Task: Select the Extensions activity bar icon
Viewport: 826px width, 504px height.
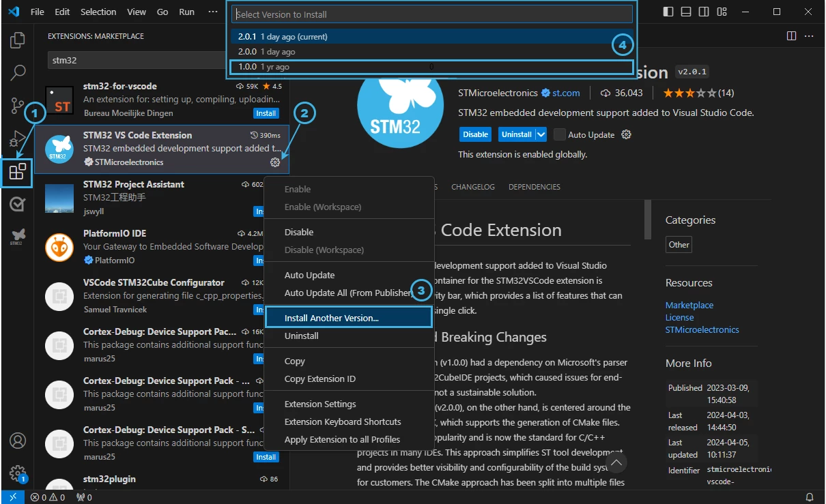Action: [x=18, y=171]
